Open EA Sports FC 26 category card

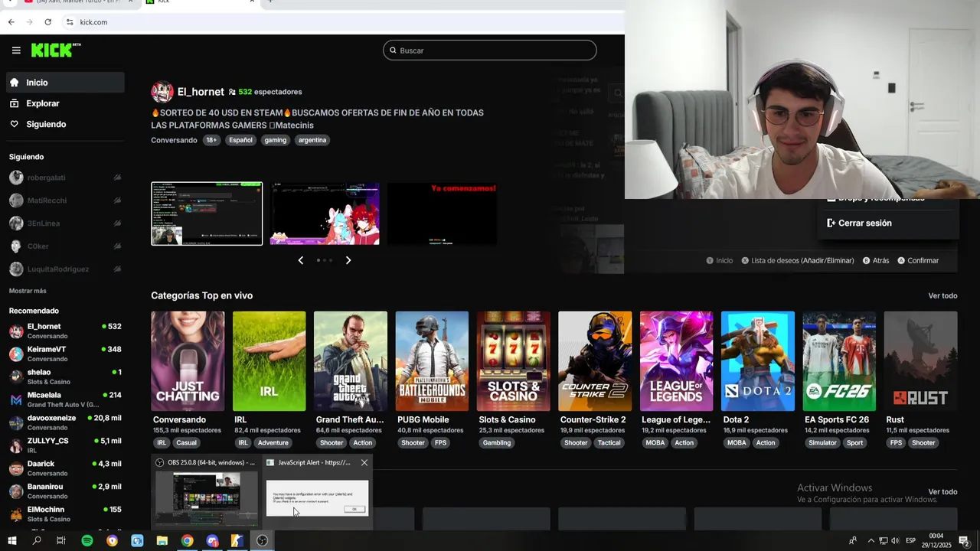(839, 361)
